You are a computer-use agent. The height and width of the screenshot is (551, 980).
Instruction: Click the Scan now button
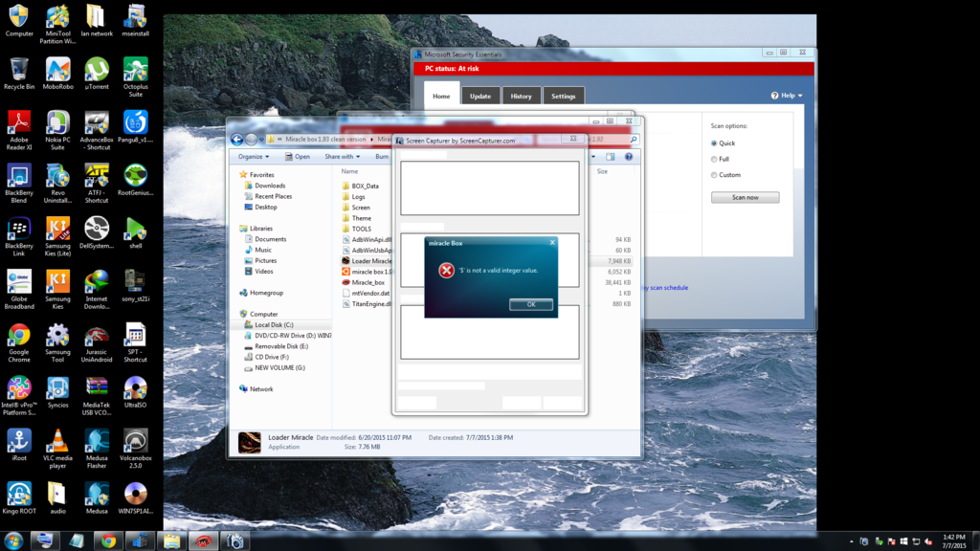coord(745,197)
